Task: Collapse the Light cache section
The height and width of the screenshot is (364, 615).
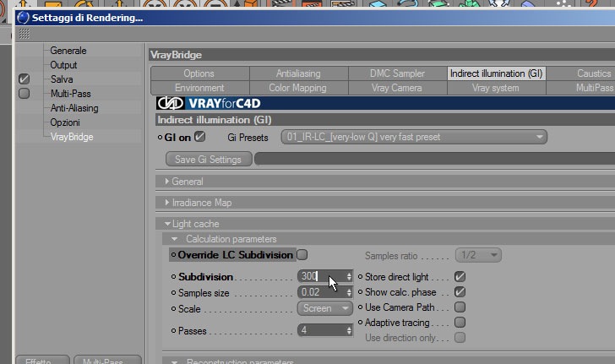Action: click(167, 224)
